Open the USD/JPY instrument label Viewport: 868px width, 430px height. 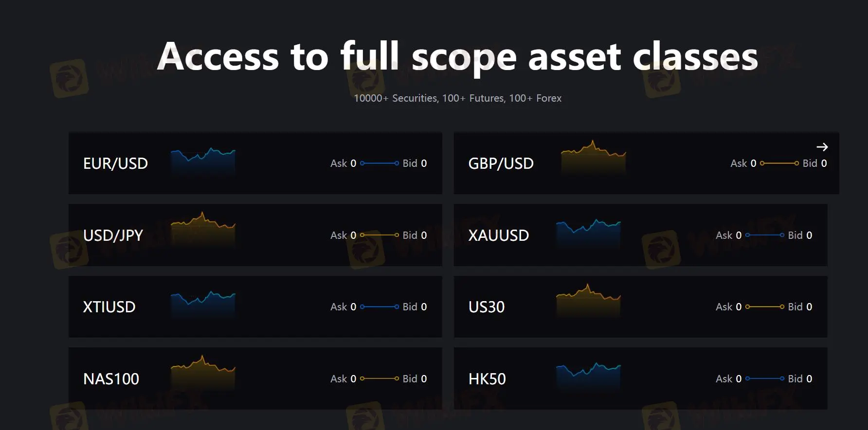tap(113, 235)
